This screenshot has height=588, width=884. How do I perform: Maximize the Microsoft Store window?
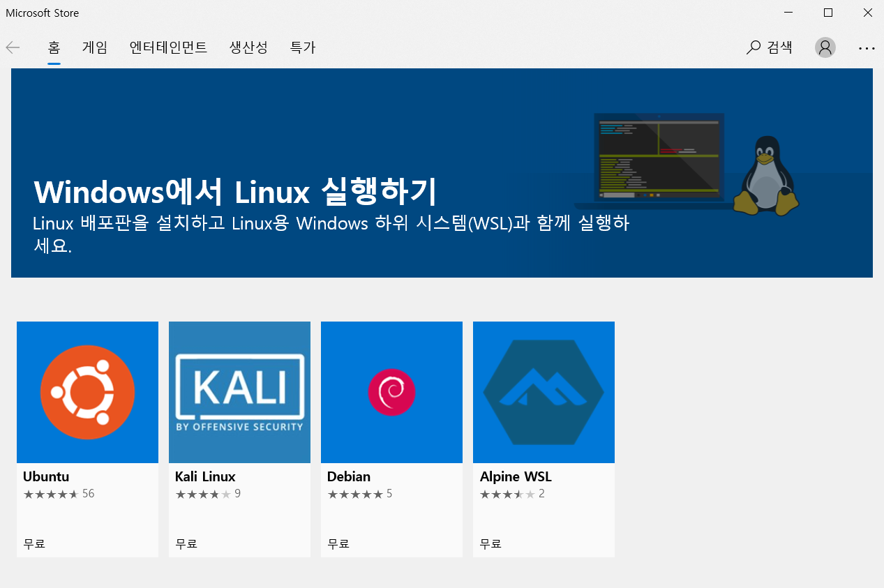coord(827,13)
